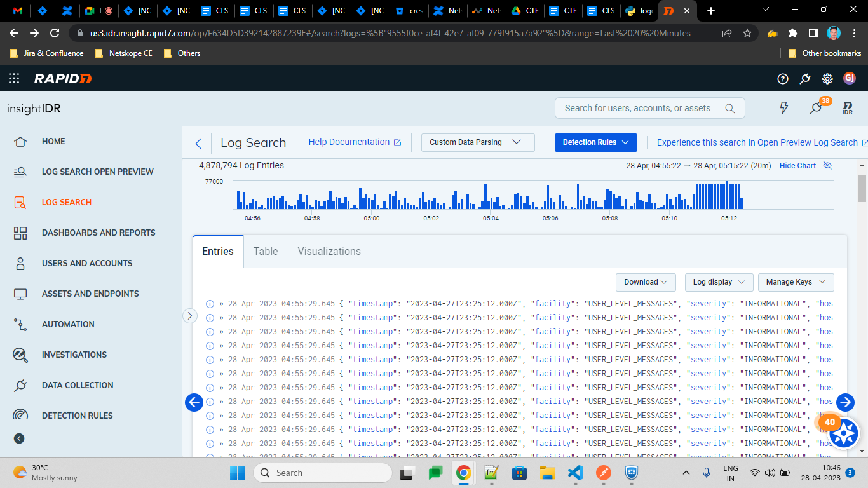868x488 pixels.
Task: Open Investigations section
Action: point(74,355)
